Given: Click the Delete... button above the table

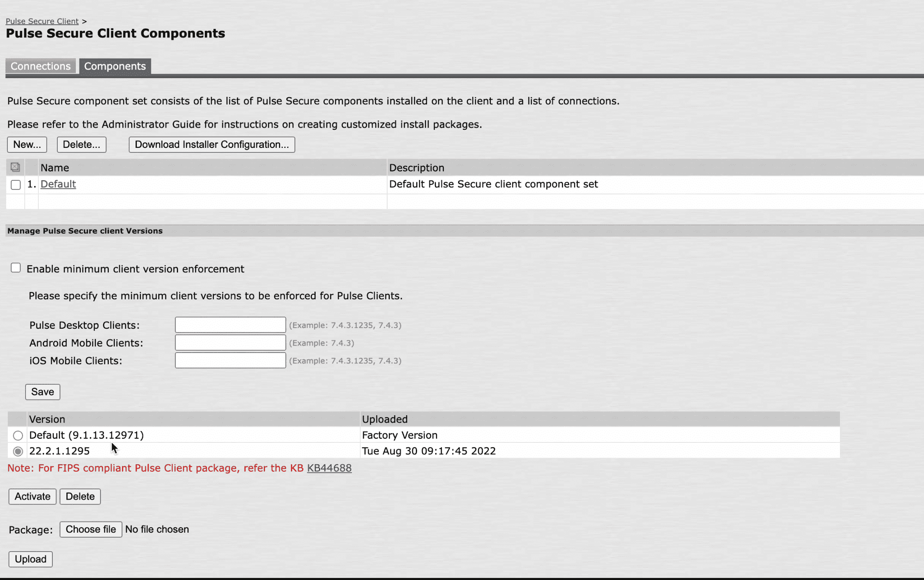Looking at the screenshot, I should tap(81, 144).
